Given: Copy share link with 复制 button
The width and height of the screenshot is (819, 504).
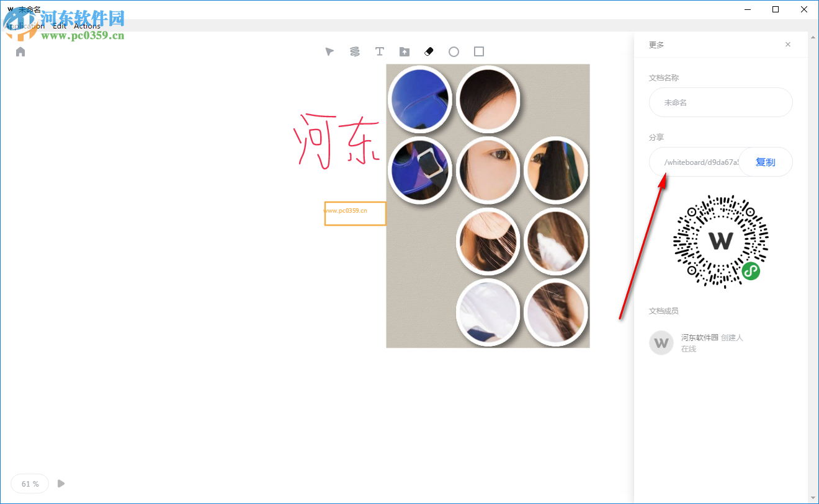Looking at the screenshot, I should [766, 162].
